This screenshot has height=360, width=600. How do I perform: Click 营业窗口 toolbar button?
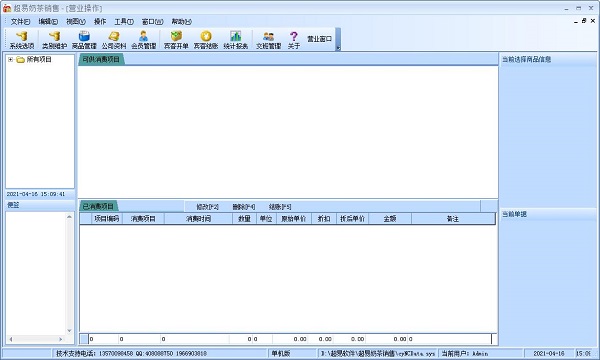point(320,39)
